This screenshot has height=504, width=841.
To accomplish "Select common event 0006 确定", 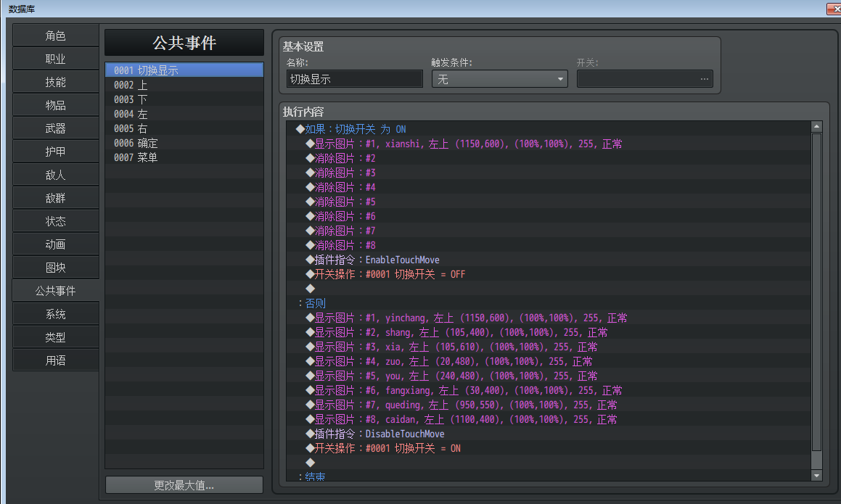I will click(184, 143).
